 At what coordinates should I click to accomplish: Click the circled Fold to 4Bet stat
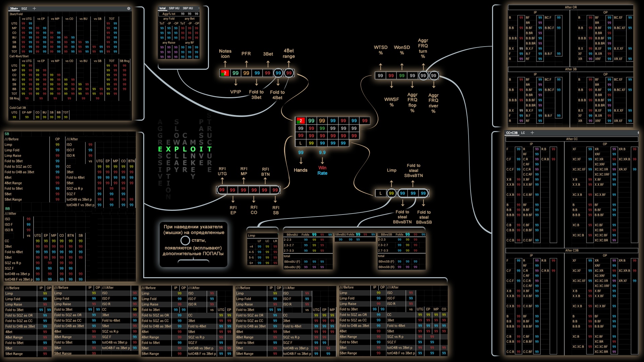(278, 73)
